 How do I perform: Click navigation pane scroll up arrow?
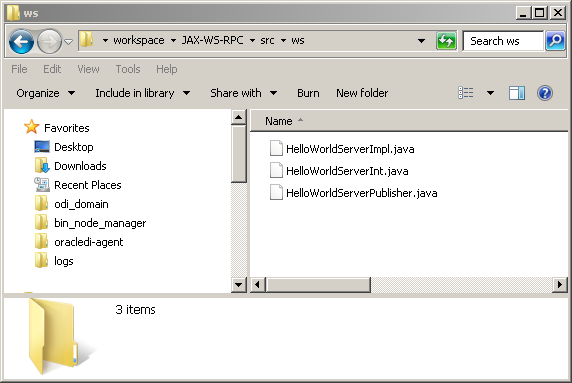coord(239,117)
